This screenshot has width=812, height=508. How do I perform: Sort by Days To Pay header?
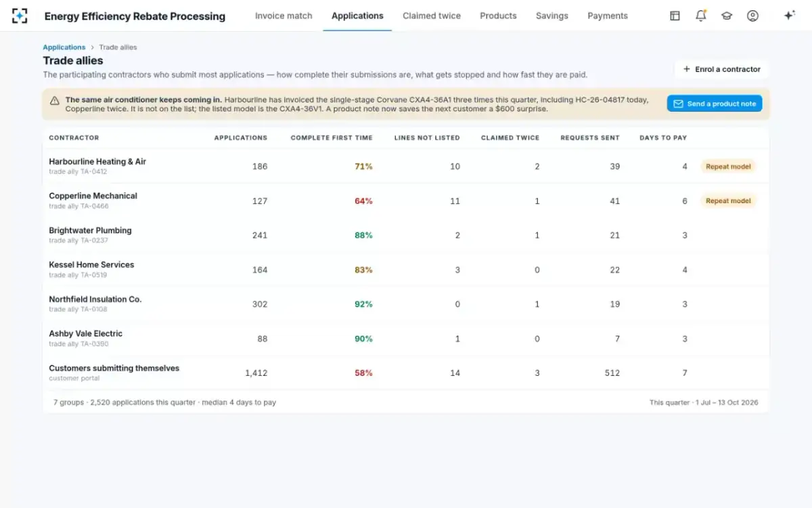pos(663,138)
